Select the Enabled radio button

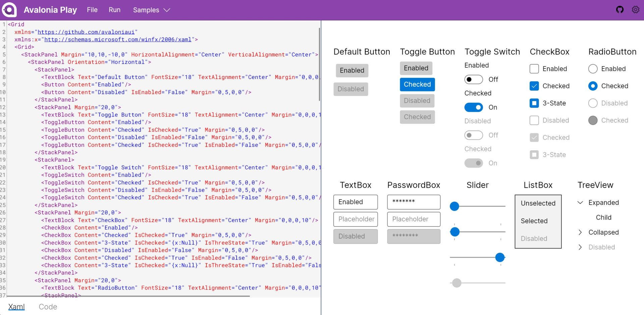coord(593,69)
